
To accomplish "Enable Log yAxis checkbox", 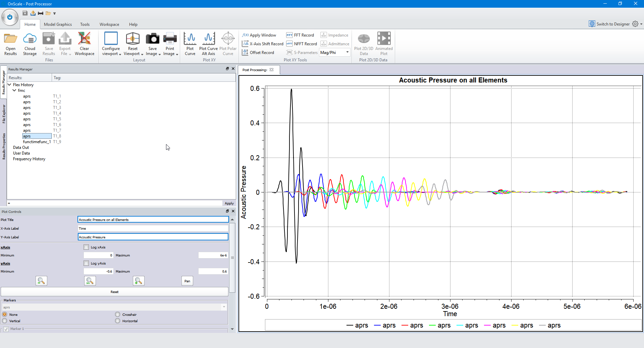I will (x=86, y=263).
